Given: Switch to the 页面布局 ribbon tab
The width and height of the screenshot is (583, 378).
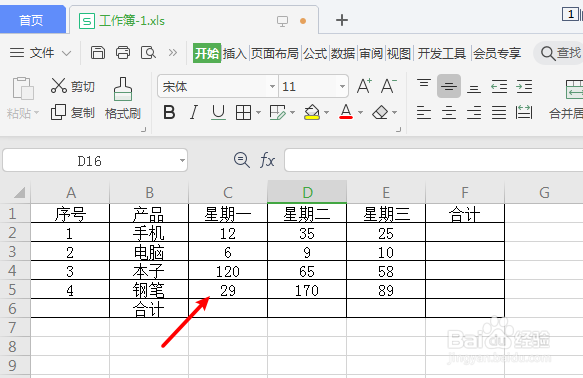Looking at the screenshot, I should click(274, 53).
